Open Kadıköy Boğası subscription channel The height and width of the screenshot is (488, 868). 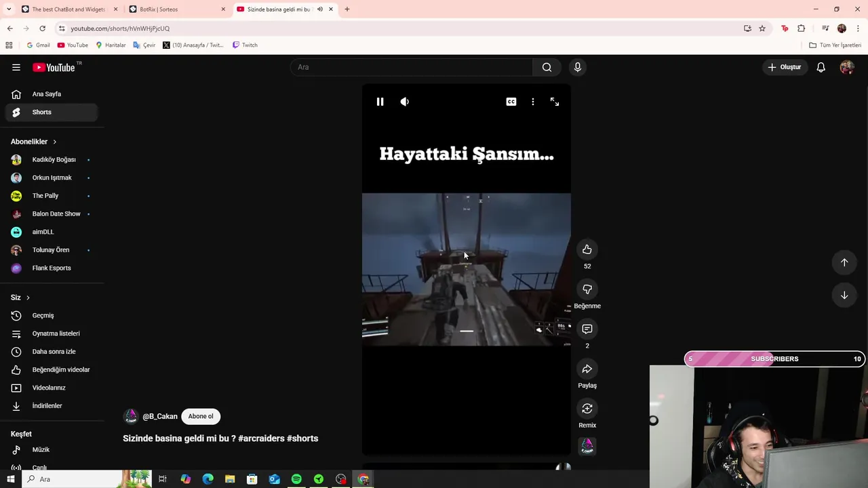(x=52, y=159)
